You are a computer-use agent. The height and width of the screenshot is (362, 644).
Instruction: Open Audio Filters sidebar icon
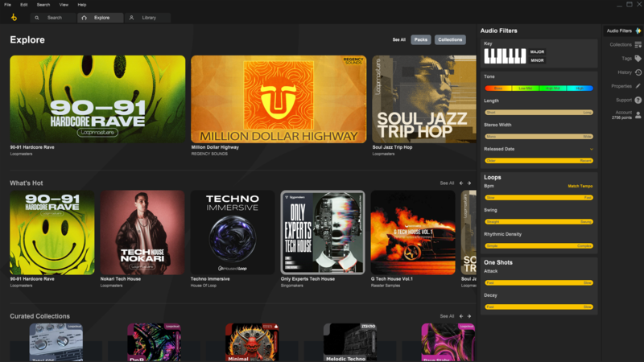point(638,31)
